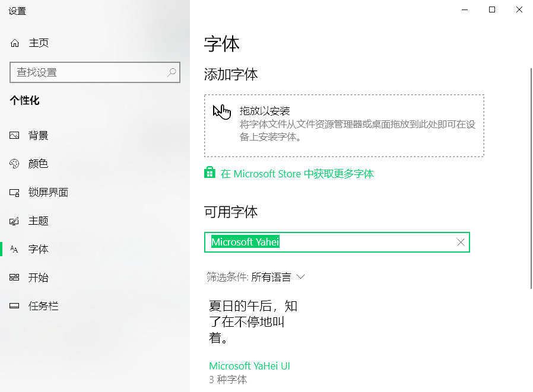Open the Microsoft YaHei UI font entry

(x=249, y=366)
